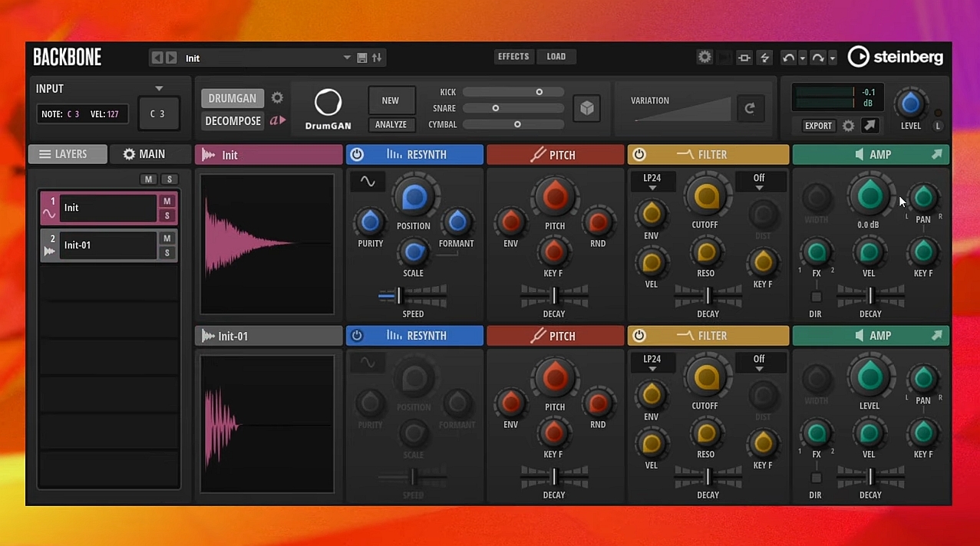The width and height of the screenshot is (980, 546).
Task: Click the preset import/export arrows icon
Action: point(377,58)
